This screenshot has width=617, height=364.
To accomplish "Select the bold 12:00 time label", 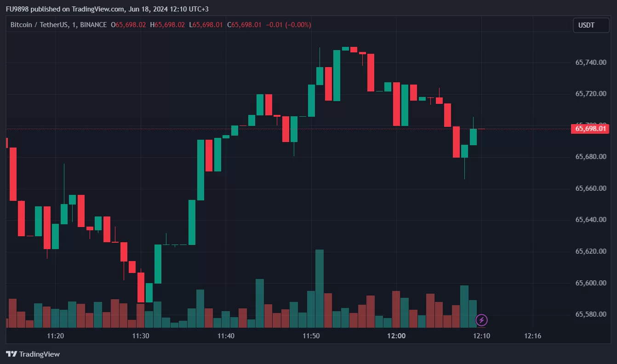I will pos(396,336).
